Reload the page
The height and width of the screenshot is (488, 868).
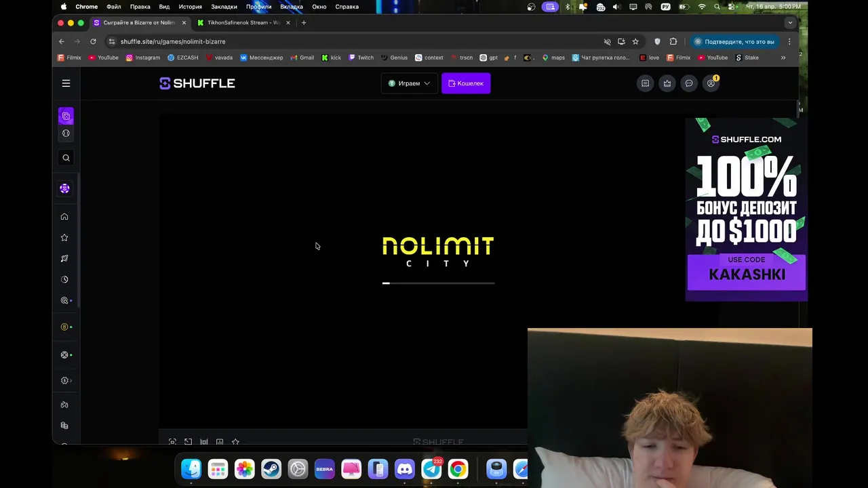[x=93, y=41]
